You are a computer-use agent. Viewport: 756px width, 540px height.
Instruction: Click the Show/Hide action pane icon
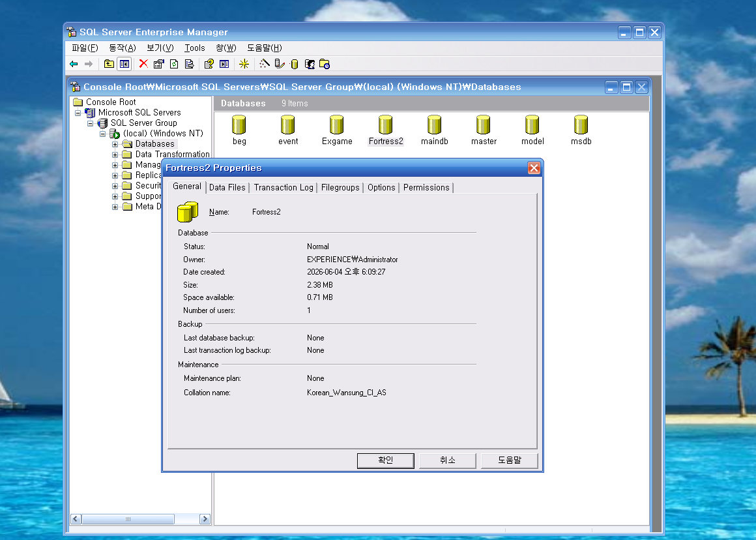click(224, 64)
